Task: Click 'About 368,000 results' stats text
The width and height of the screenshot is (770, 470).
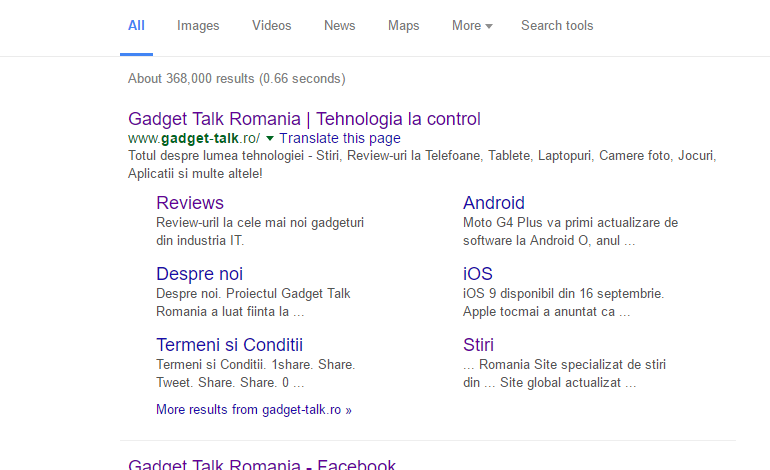Action: [237, 79]
